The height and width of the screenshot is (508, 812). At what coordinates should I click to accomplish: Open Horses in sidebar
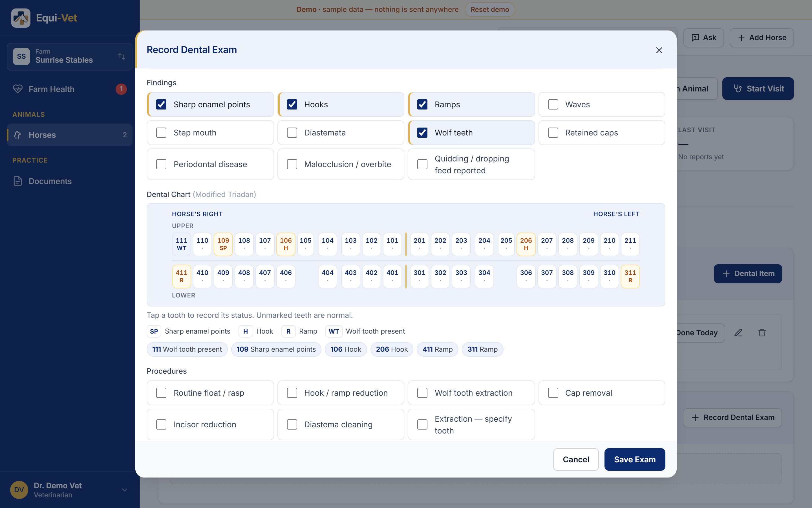point(70,135)
